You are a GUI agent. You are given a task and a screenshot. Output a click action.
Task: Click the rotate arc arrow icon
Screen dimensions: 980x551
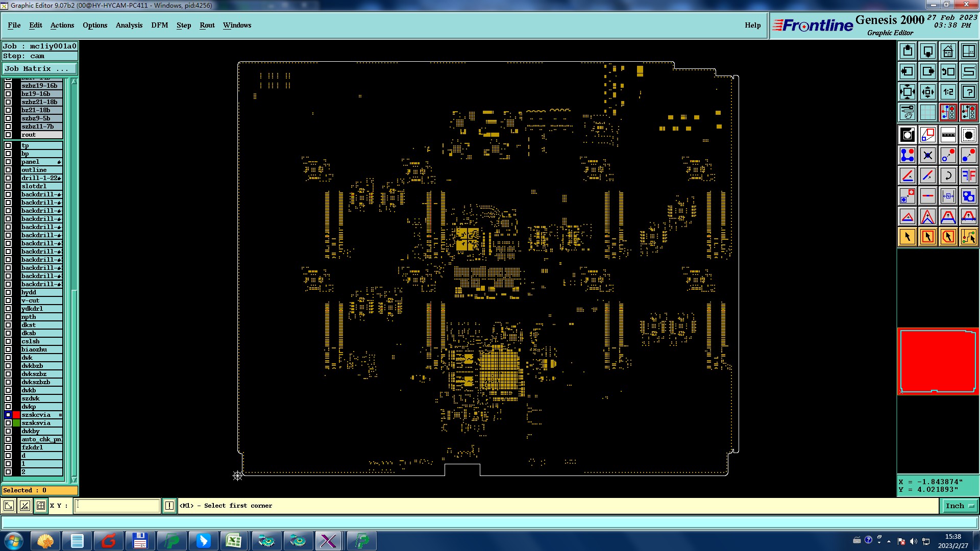(948, 176)
